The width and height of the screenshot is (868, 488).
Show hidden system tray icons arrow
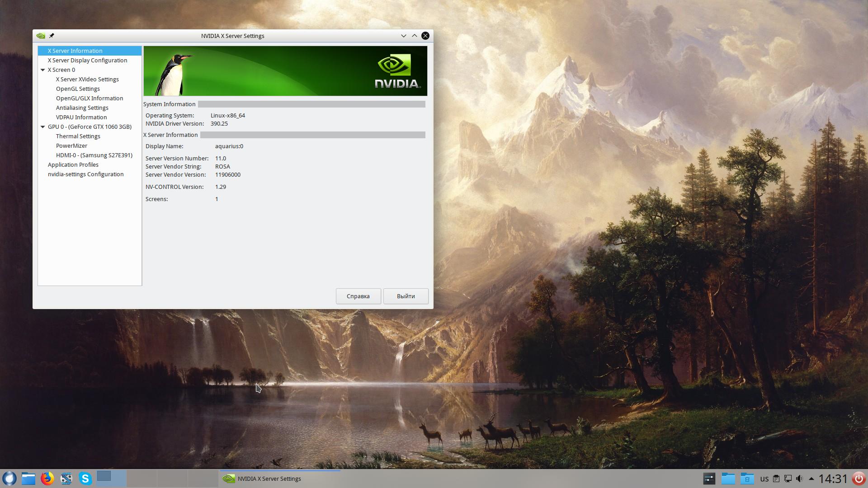coord(811,479)
